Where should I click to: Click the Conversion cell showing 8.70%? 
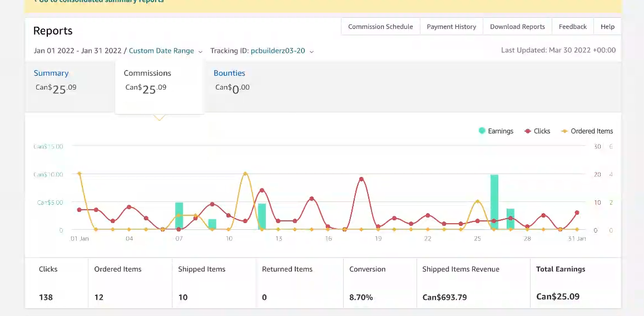[x=380, y=283]
